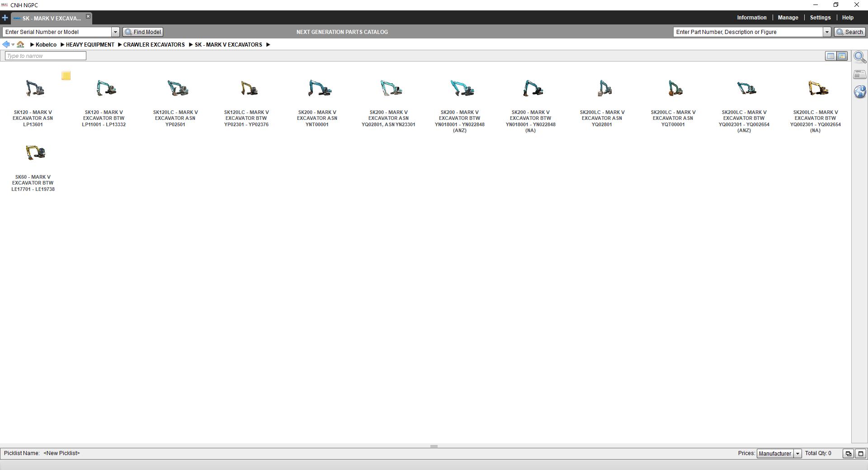Screen dimensions: 868x470
Task: Expand the breadcrumb arrow before HEAVY EQUIPMENT
Action: tap(62, 45)
